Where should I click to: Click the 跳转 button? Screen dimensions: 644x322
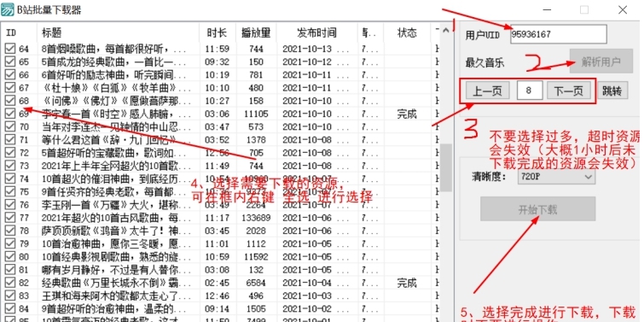coord(612,91)
